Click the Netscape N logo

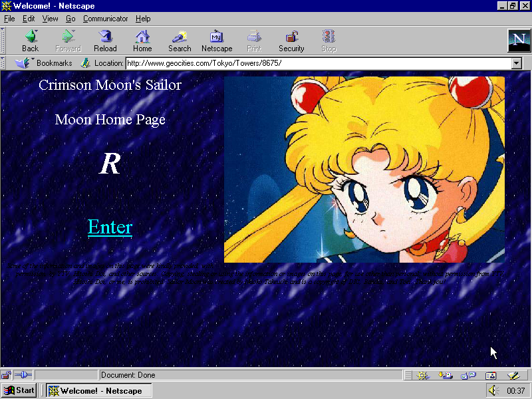pos(519,41)
